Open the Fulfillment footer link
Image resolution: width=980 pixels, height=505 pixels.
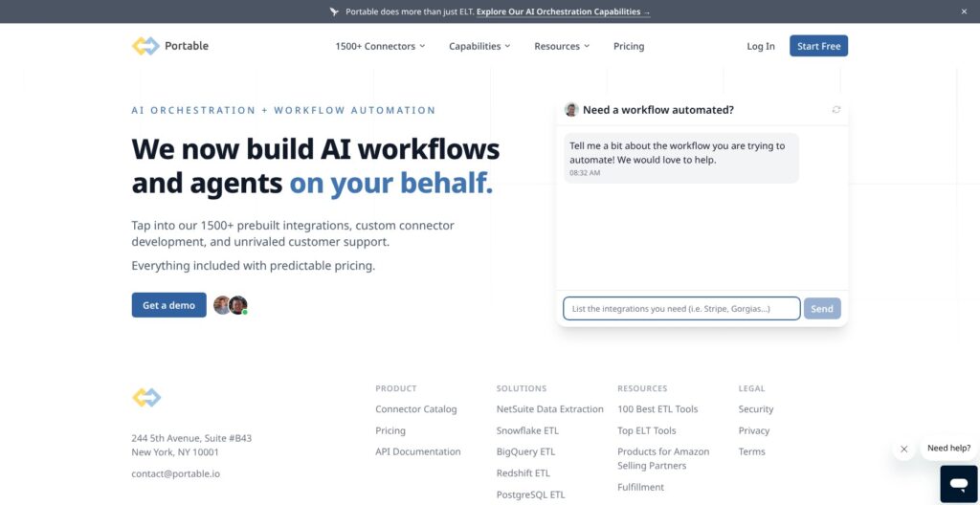640,487
